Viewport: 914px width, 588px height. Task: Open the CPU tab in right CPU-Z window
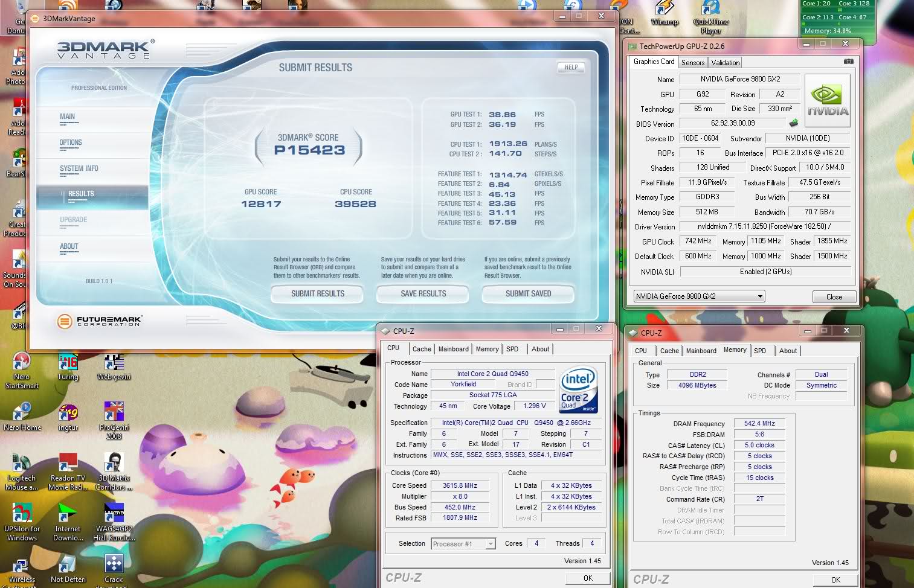click(641, 351)
